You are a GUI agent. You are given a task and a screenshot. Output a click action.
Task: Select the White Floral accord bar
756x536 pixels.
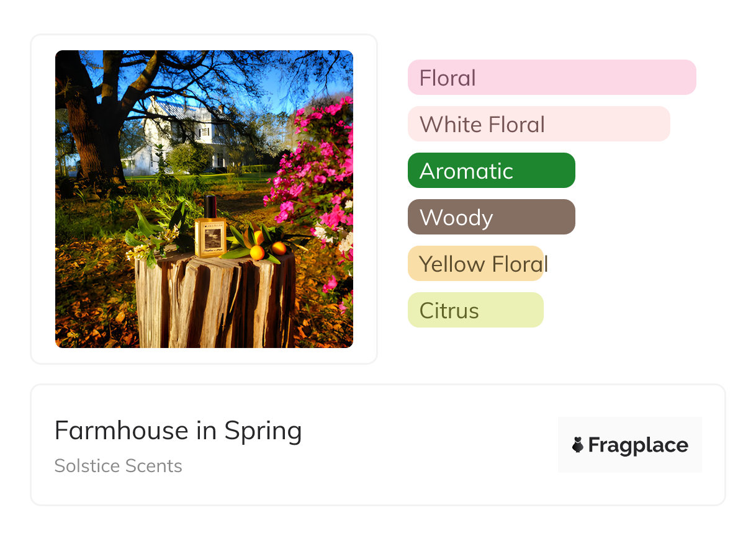click(538, 124)
